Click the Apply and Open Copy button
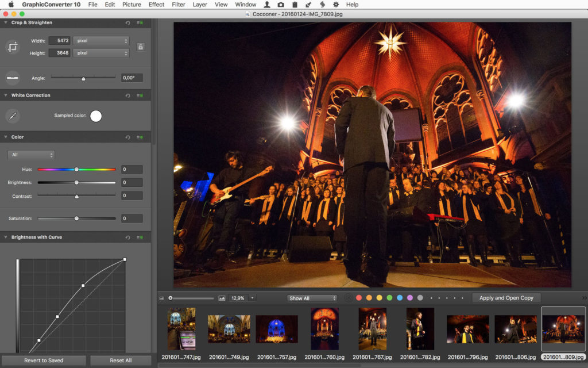This screenshot has height=368, width=588. coord(506,298)
